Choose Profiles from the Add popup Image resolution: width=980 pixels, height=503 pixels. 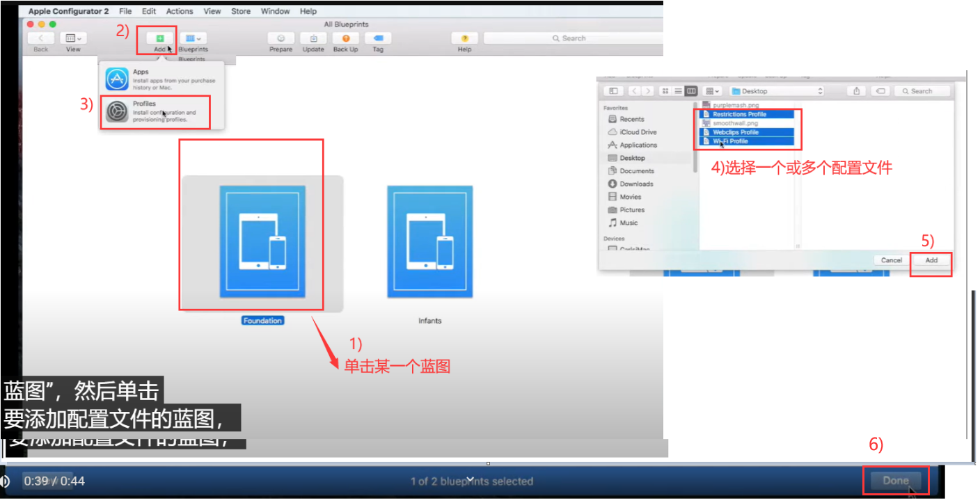click(161, 111)
